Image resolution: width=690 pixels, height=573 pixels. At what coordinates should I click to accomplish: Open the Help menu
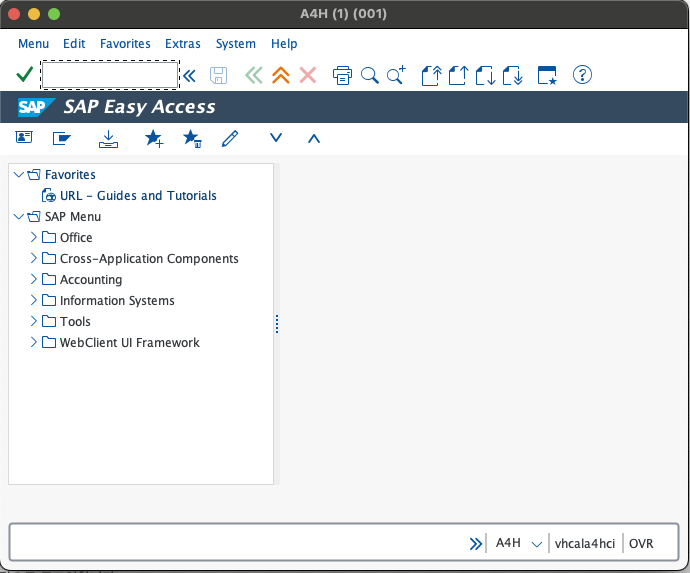[x=284, y=44]
